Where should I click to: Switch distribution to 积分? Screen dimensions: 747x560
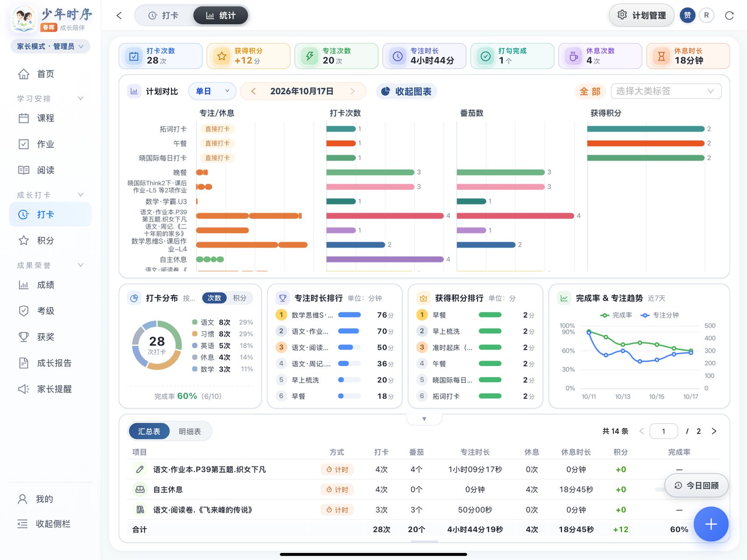pyautogui.click(x=240, y=298)
